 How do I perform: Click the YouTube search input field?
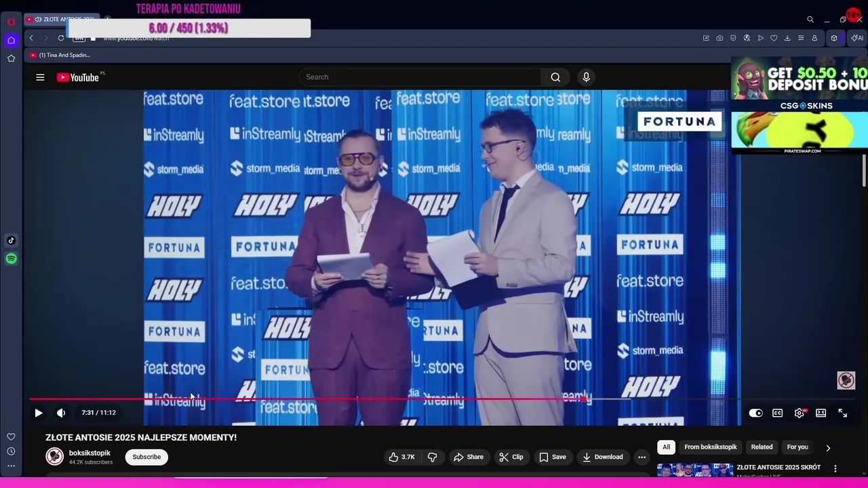(420, 77)
